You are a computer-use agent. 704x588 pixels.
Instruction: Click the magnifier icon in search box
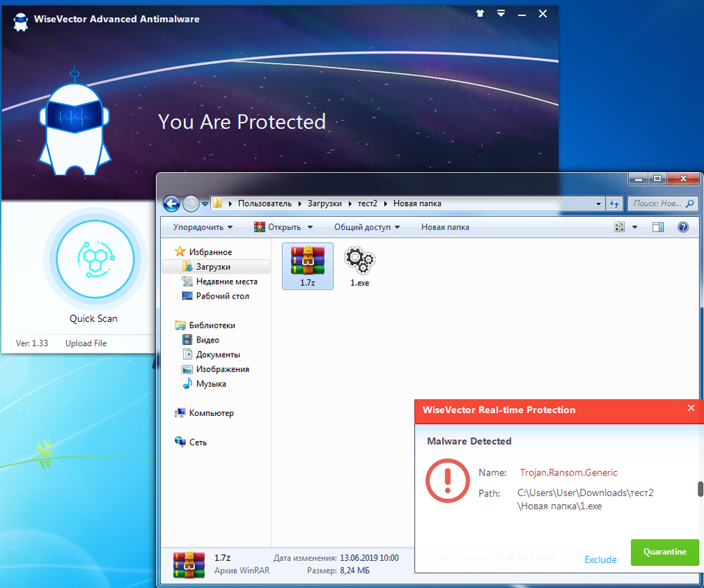690,204
